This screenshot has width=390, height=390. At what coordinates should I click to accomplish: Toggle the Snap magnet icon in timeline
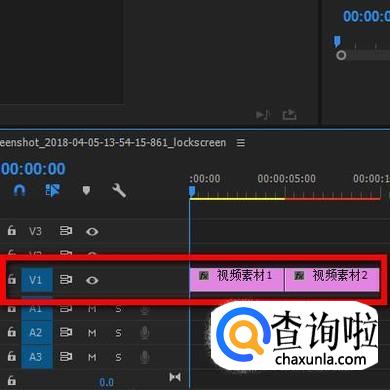19,191
